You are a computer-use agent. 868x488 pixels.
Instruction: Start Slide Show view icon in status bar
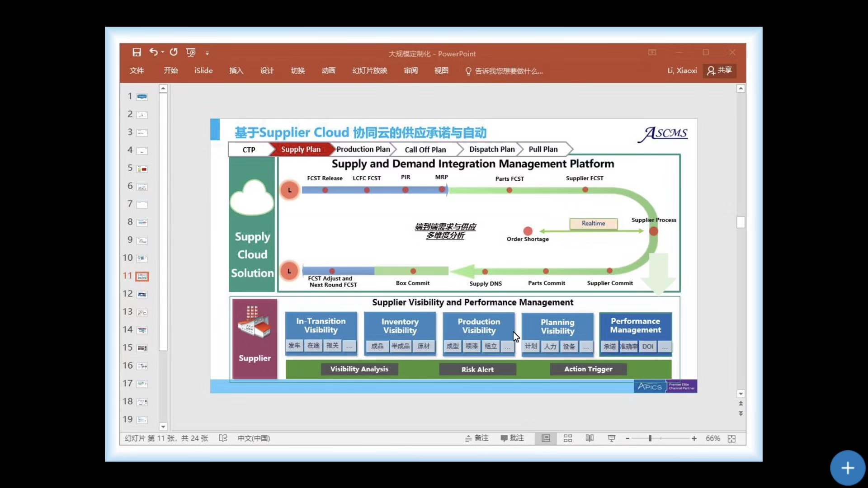pyautogui.click(x=611, y=438)
